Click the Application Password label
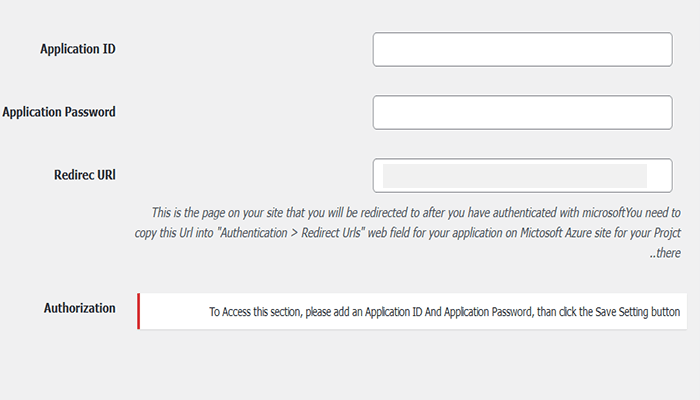The image size is (700, 400). tap(59, 112)
